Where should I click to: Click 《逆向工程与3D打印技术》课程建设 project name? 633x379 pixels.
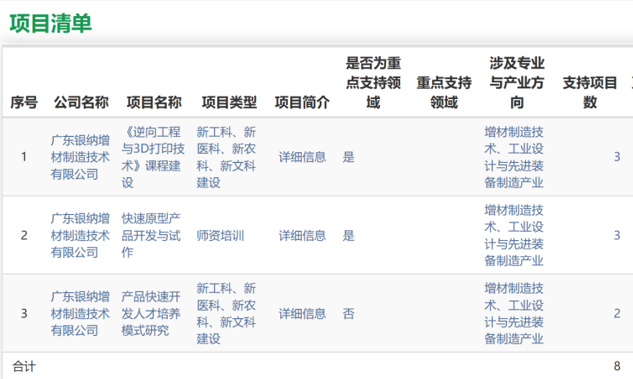coord(153,157)
